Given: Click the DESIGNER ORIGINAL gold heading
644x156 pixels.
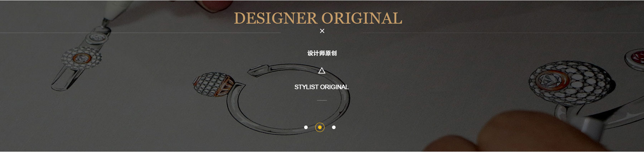Looking at the screenshot, I should 318,18.
